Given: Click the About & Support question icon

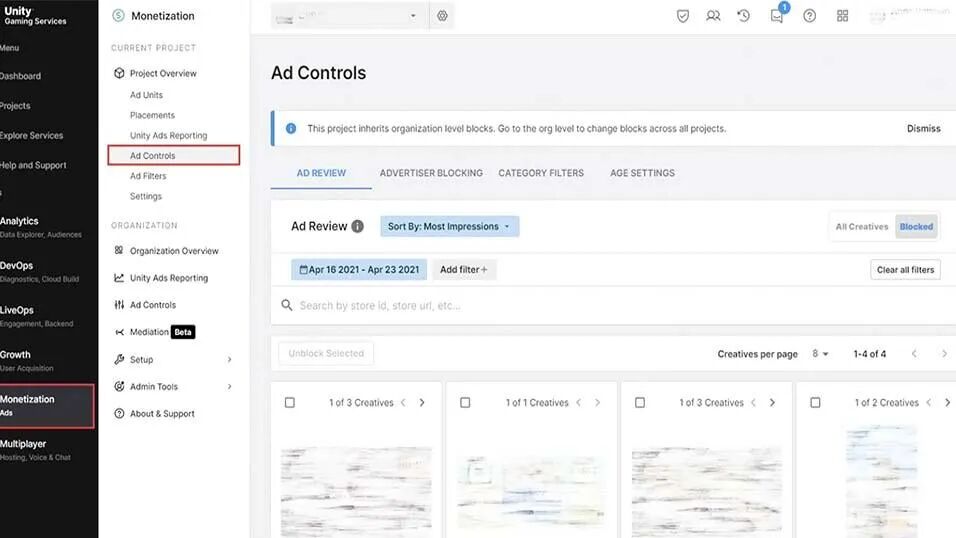Looking at the screenshot, I should coord(119,414).
